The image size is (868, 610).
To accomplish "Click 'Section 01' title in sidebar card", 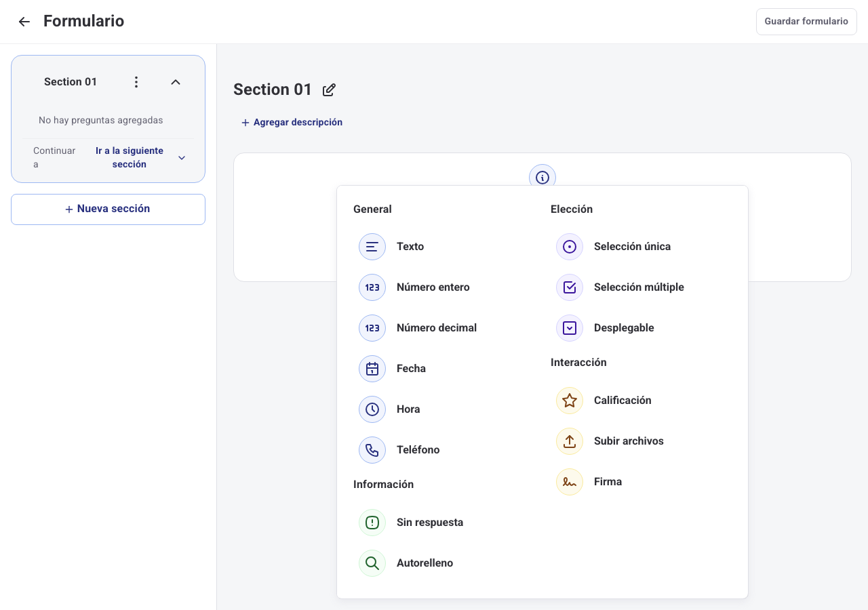I will click(71, 82).
